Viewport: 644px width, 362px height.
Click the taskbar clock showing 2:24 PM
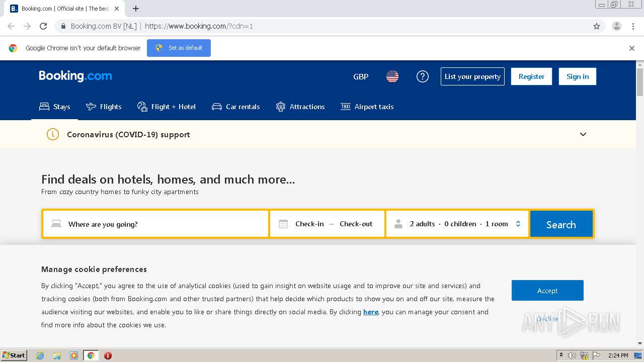(618, 355)
